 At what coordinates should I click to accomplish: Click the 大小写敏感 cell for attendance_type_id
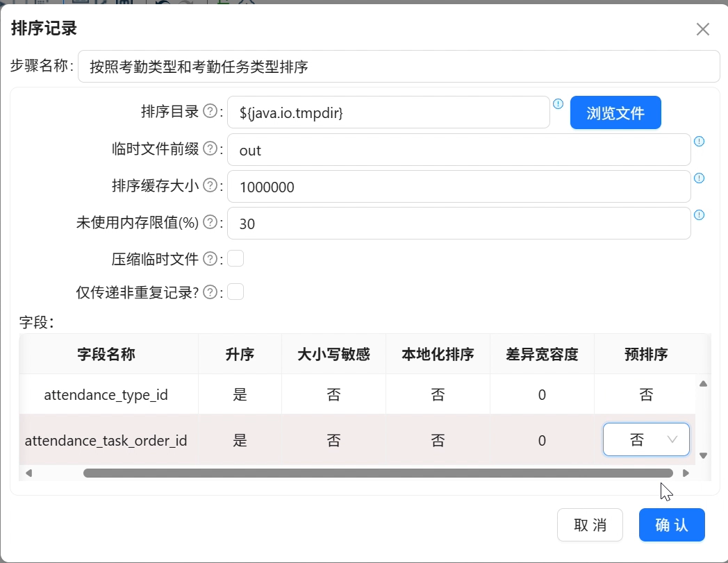coord(333,394)
